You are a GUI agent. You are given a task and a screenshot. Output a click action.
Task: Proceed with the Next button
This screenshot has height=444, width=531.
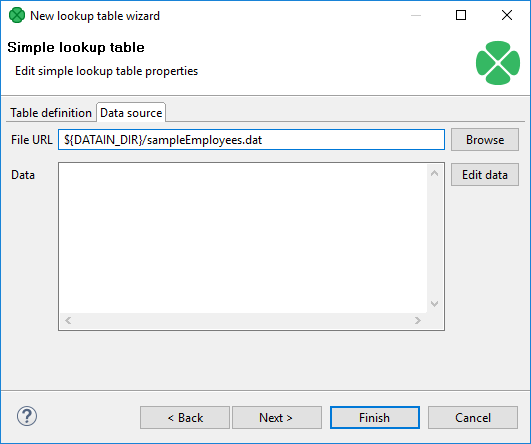click(277, 418)
